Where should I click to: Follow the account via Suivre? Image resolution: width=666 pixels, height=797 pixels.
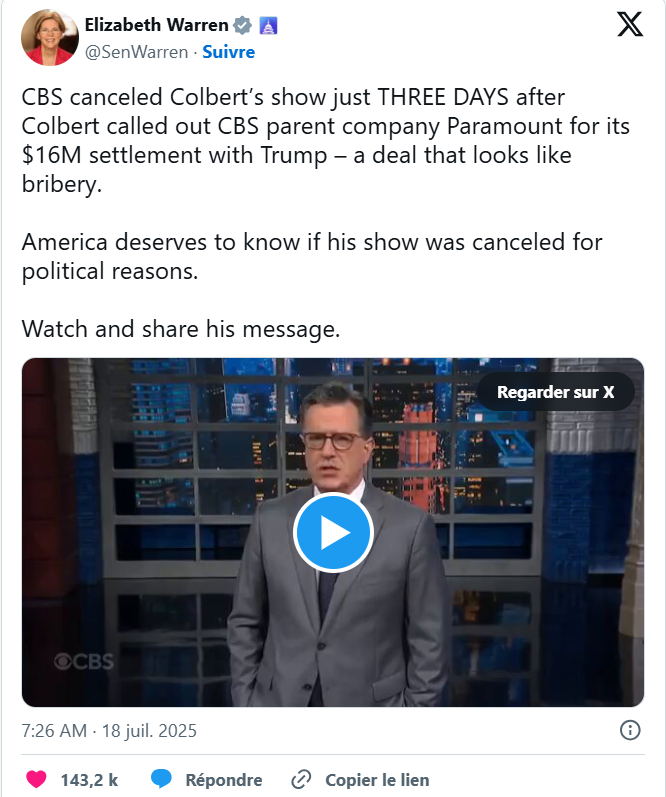point(229,52)
